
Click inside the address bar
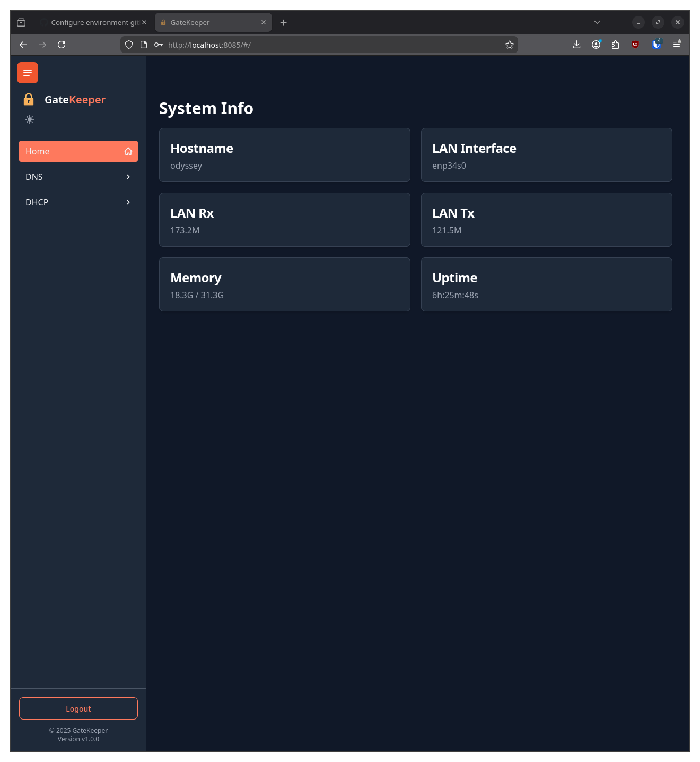point(329,45)
